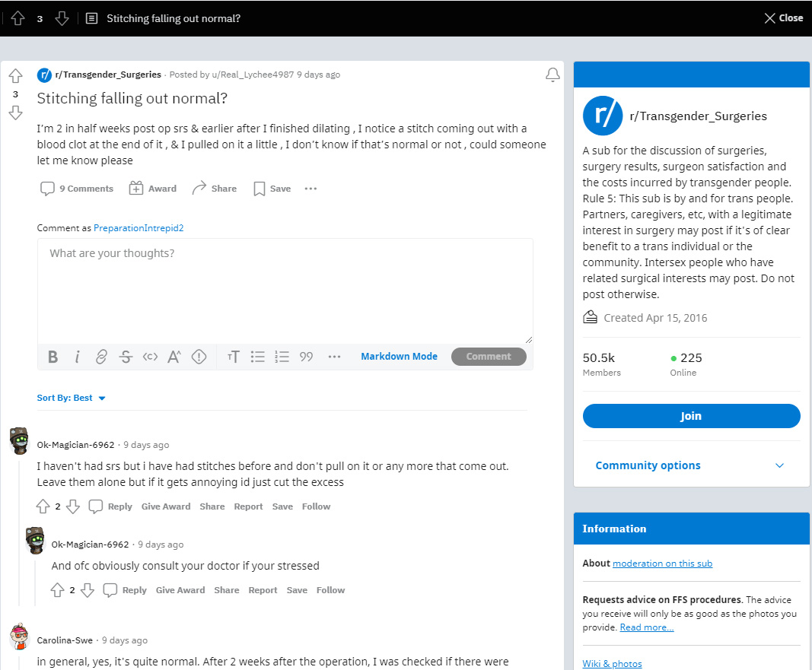Image resolution: width=812 pixels, height=670 pixels.
Task: Open the Sort By: Best dropdown
Action: click(71, 398)
